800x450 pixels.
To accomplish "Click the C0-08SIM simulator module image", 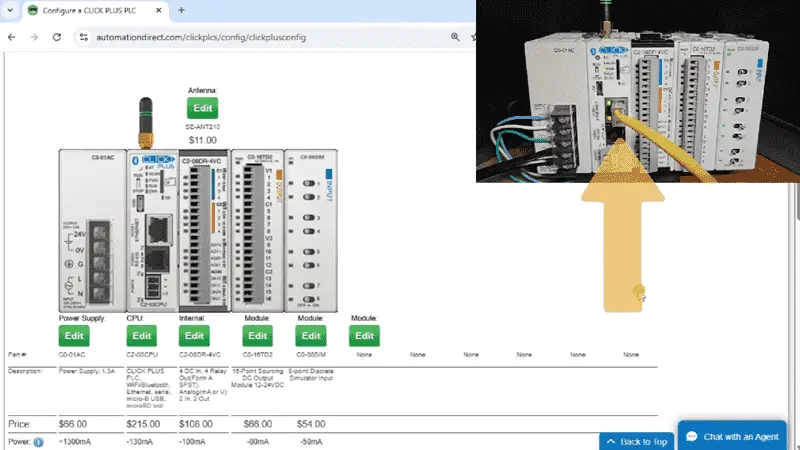I will (x=311, y=231).
